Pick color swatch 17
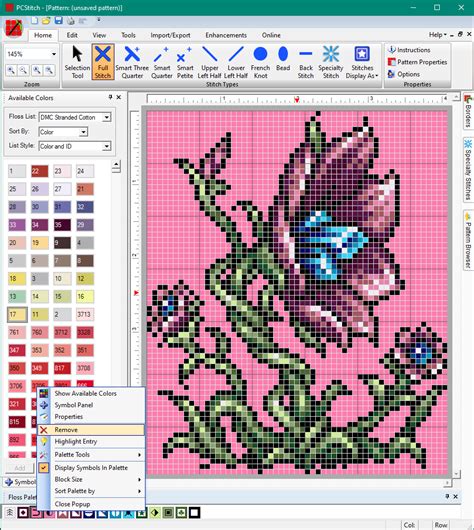Screen dimensions: 474x530 (x=17, y=314)
